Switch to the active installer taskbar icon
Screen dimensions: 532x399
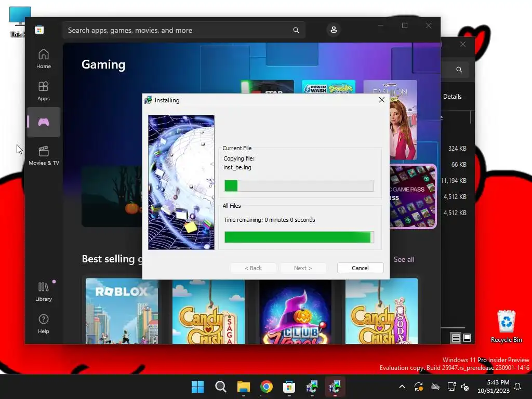[335, 387]
